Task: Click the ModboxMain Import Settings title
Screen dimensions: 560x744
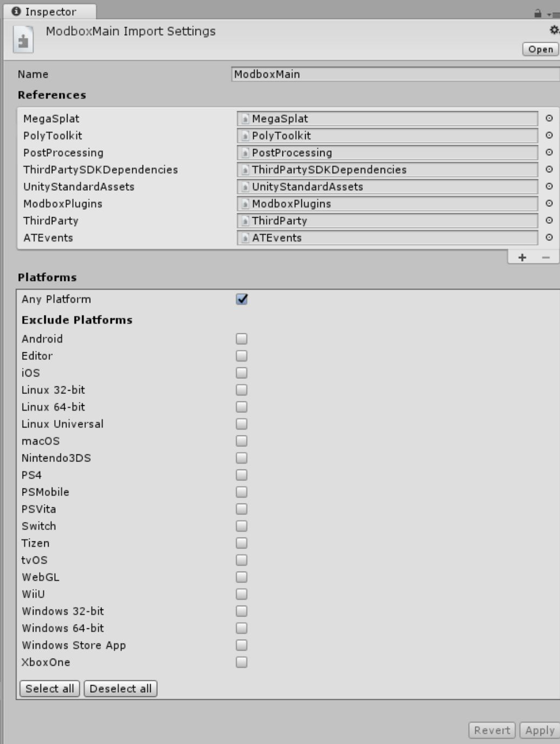Action: (131, 32)
